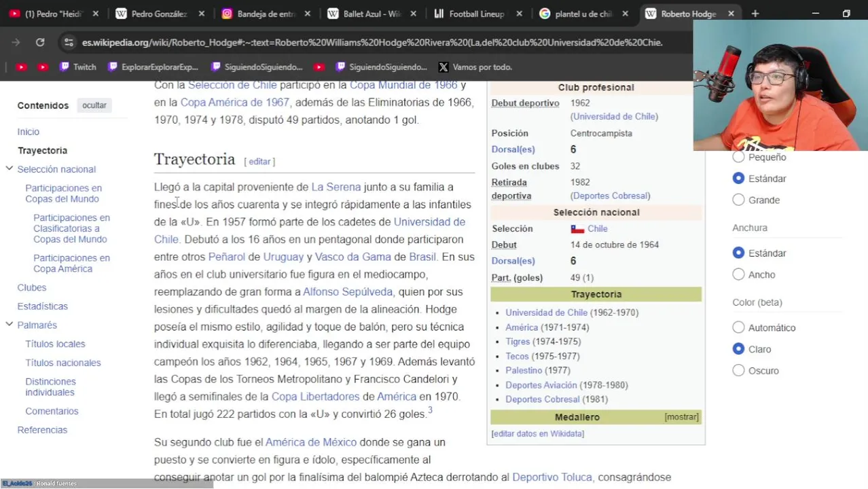Jump to Participaciones en Clasificatorias a Copas del Mundo

click(71, 228)
